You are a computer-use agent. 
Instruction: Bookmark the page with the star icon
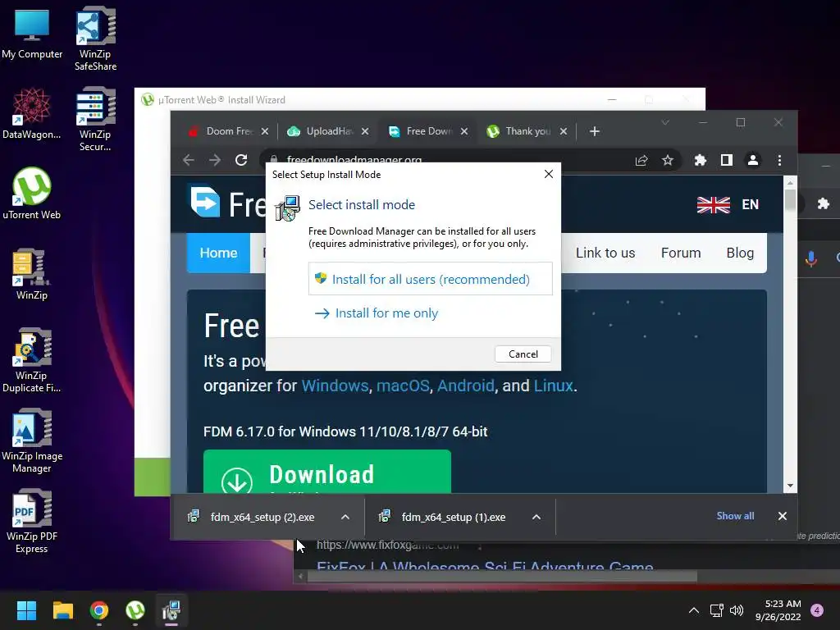coord(668,160)
